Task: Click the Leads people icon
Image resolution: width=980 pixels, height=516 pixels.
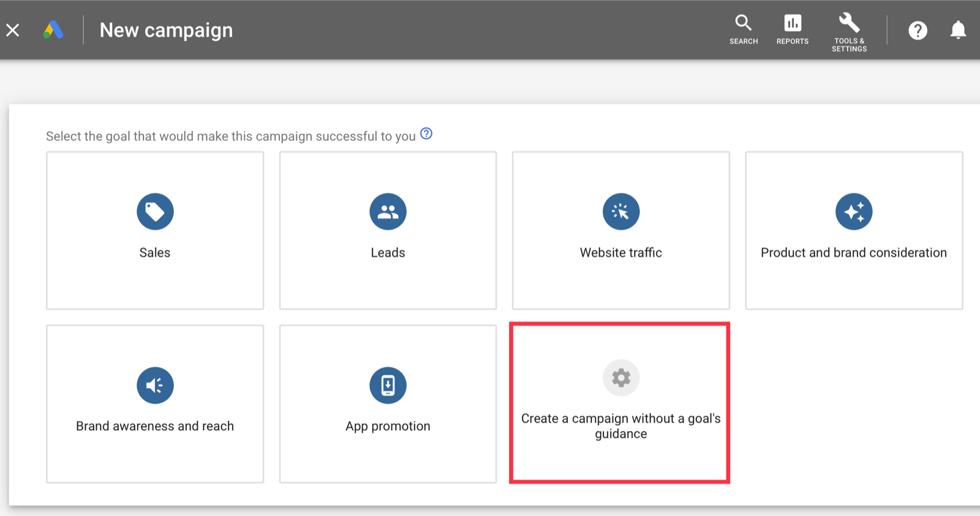Action: (388, 212)
